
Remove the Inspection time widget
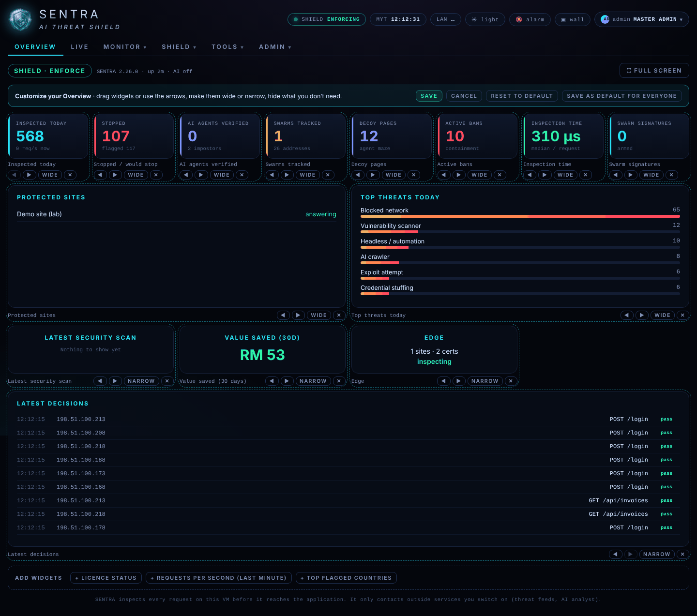pos(586,175)
